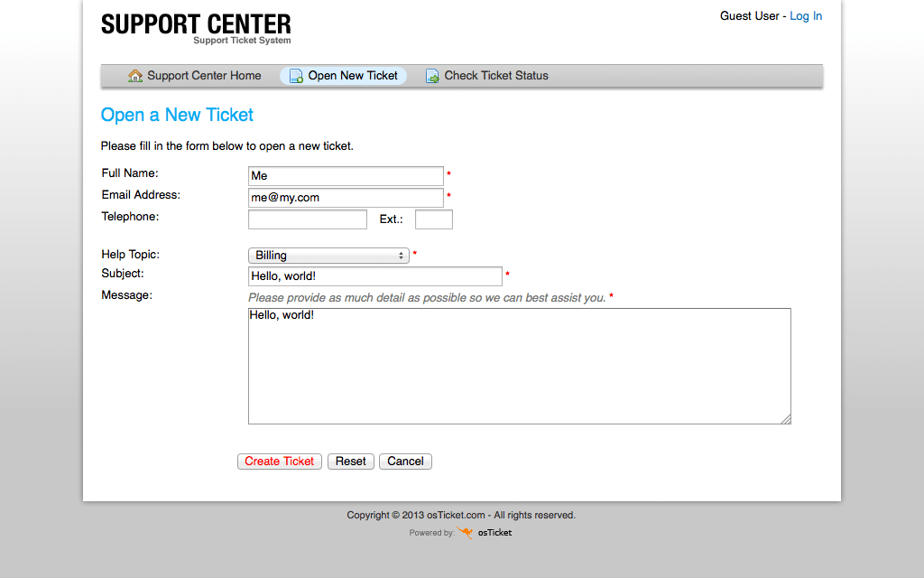
Task: Follow the Log In link
Action: [806, 16]
